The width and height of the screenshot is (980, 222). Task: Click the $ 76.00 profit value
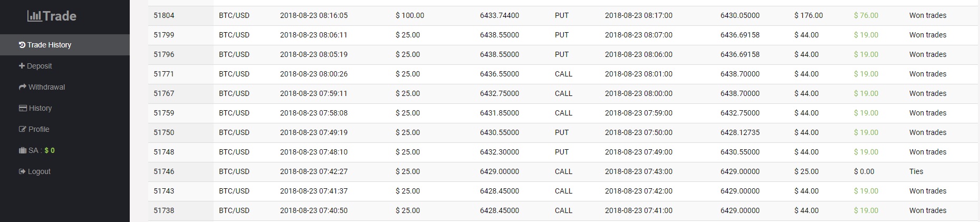(866, 15)
